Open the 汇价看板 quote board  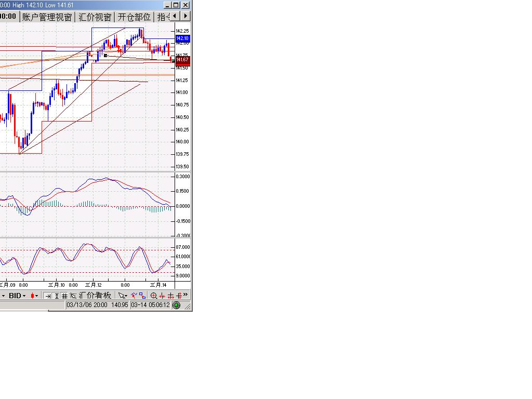(96, 296)
